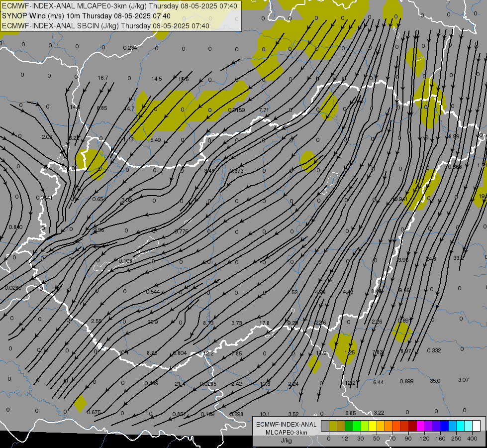Click legend scale value 250
This screenshot has height=448, width=487.
[x=456, y=439]
